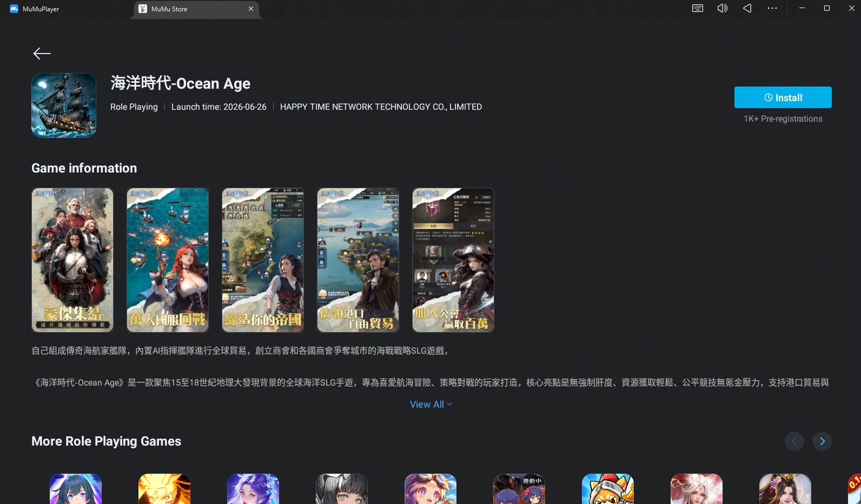
Task: Click the MuMuPlayer logo icon
Action: (14, 9)
